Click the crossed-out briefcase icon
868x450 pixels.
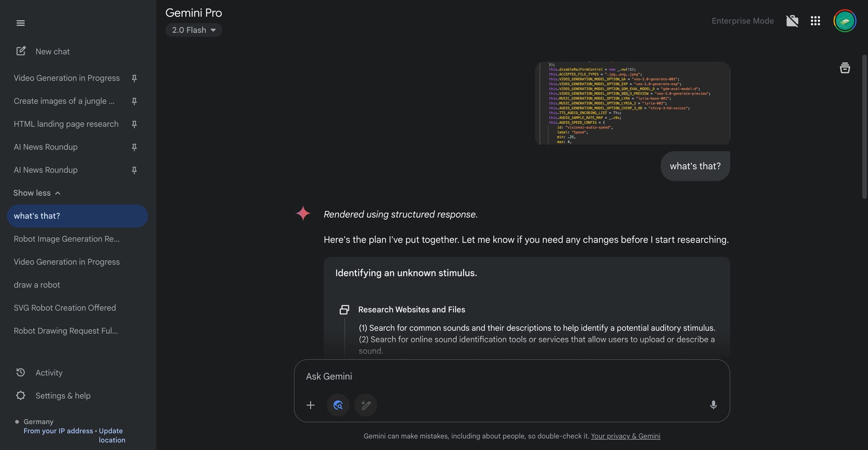(x=792, y=21)
